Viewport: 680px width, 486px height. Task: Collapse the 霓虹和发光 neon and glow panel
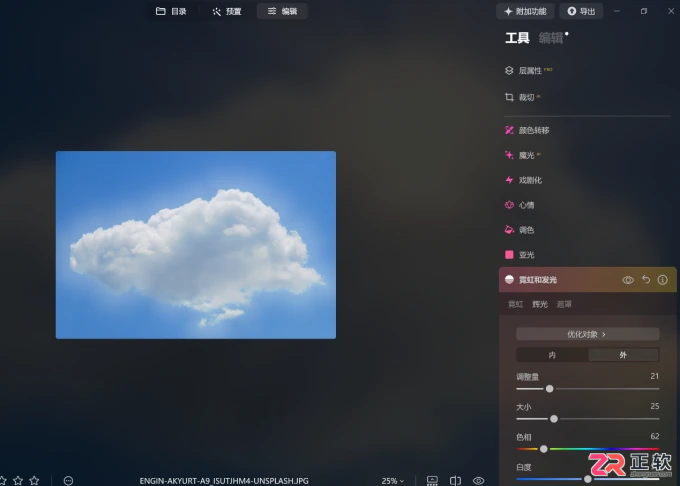[x=538, y=280]
